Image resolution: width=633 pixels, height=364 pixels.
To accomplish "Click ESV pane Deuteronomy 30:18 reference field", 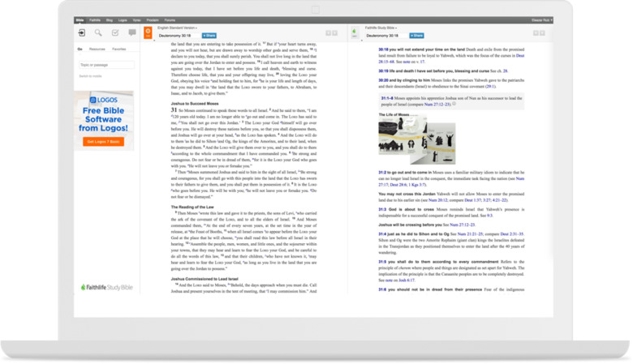I will (x=178, y=36).
